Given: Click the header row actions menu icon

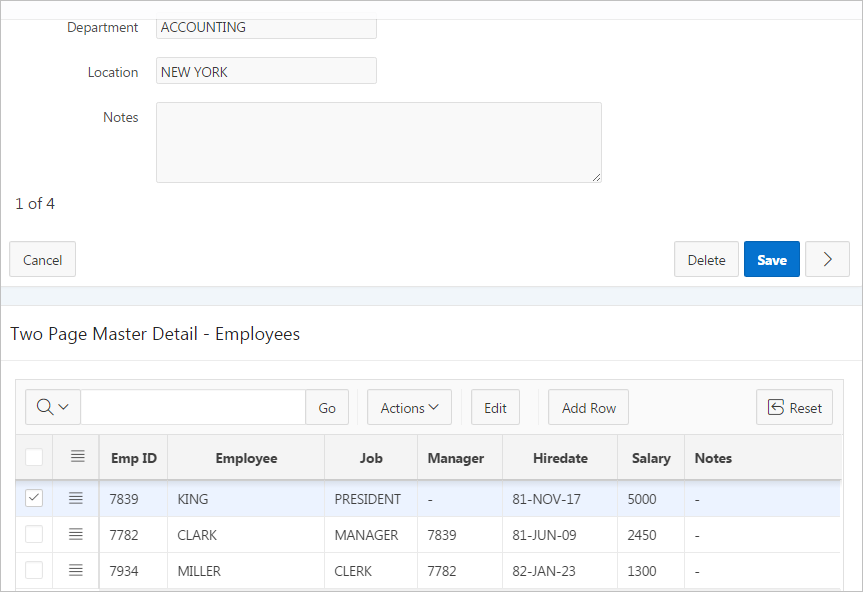Looking at the screenshot, I should click(77, 457).
